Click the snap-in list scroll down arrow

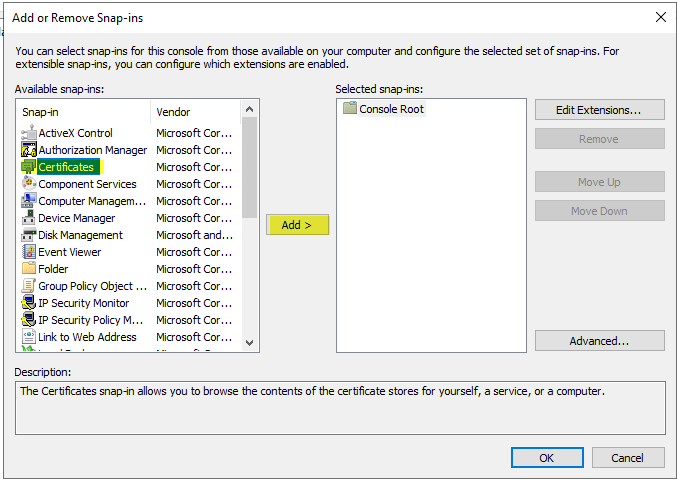pyautogui.click(x=249, y=343)
